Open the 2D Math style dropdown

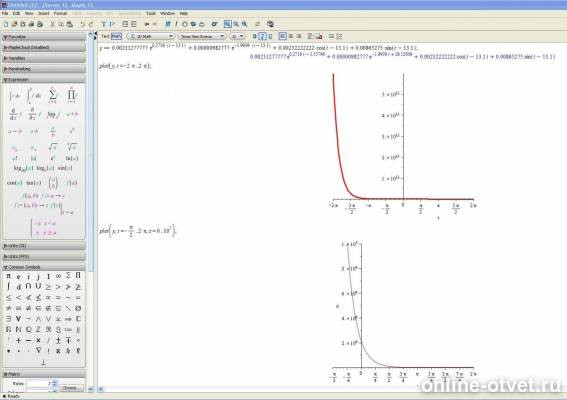click(151, 36)
